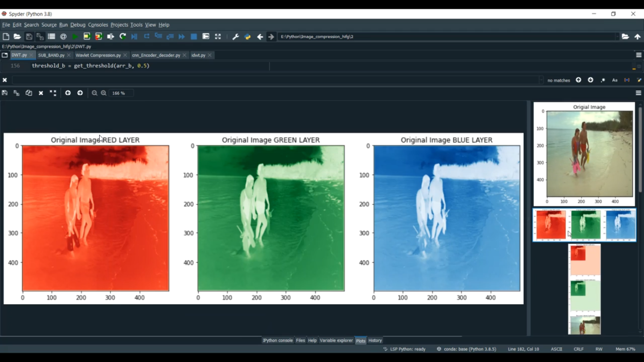The width and height of the screenshot is (644, 362).
Task: Toggle case sensitive search (Aa)
Action: point(615,80)
